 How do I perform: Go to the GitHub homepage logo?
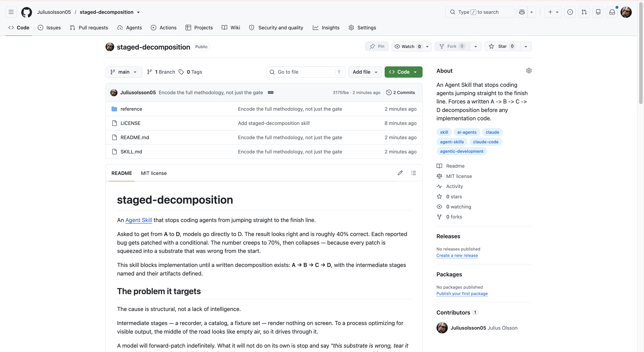(x=27, y=12)
